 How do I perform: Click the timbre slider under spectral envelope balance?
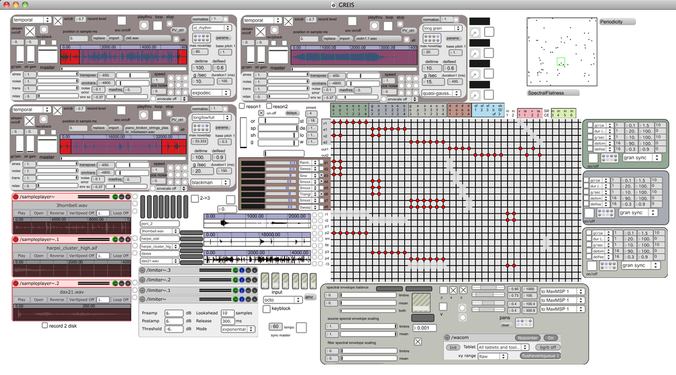pyautogui.click(x=368, y=295)
